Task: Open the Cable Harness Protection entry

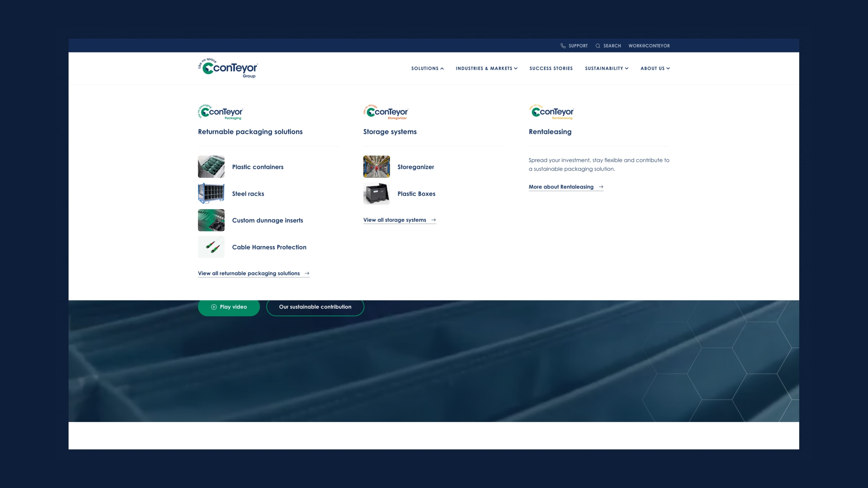Action: coord(269,247)
